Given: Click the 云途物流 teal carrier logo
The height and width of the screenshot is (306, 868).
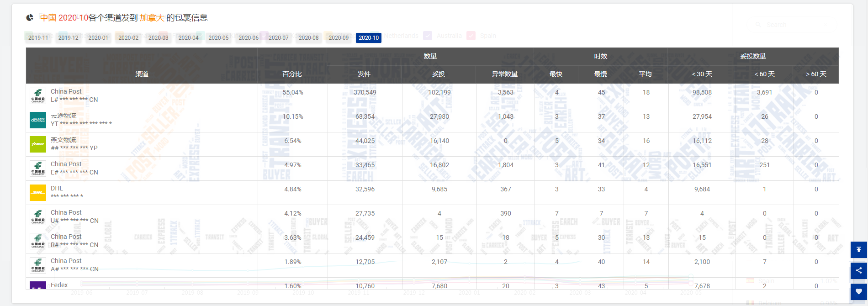Looking at the screenshot, I should click(x=38, y=120).
